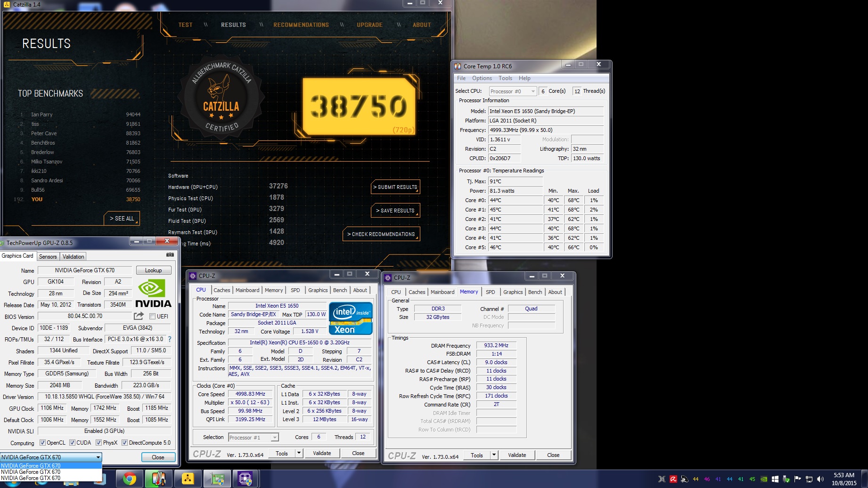
Task: Toggle the CUDA checkbox
Action: click(72, 443)
